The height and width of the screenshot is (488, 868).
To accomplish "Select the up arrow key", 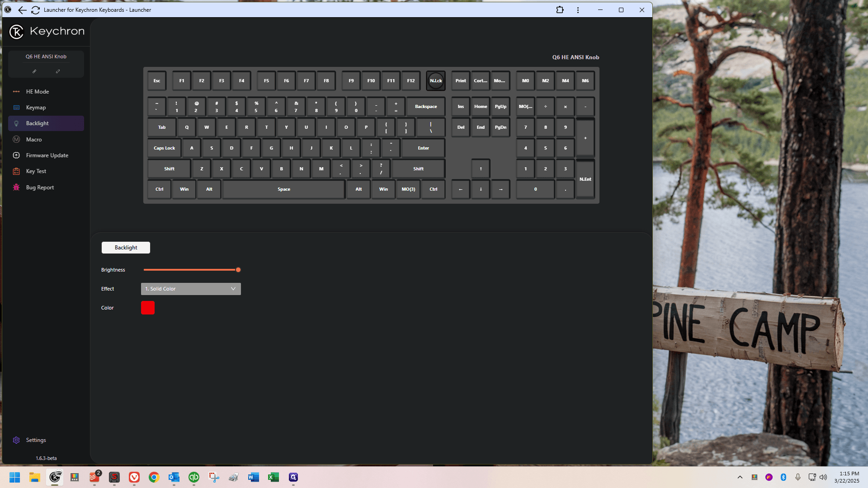I will [481, 169].
